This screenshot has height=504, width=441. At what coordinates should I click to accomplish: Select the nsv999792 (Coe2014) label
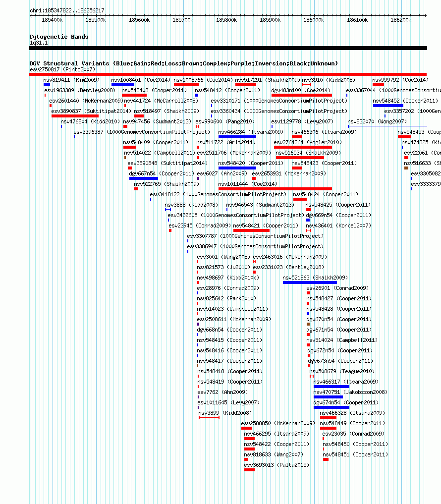click(x=400, y=80)
